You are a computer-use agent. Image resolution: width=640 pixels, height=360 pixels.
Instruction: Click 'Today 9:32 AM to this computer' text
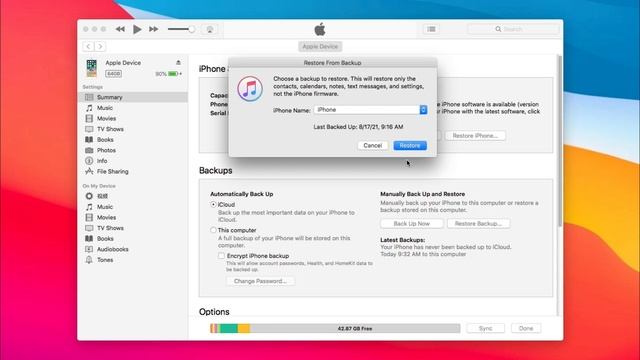point(423,254)
